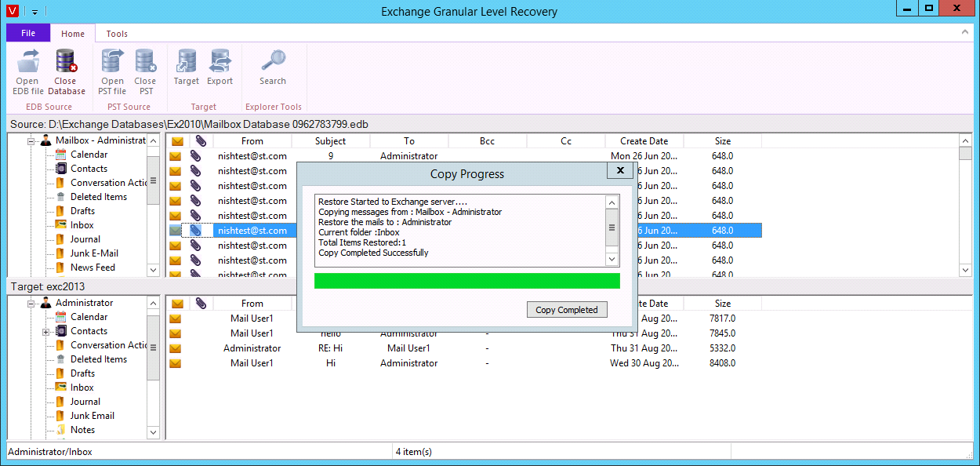980x466 pixels.
Task: Expand the Contacts node in Target tree
Action: [x=46, y=332]
